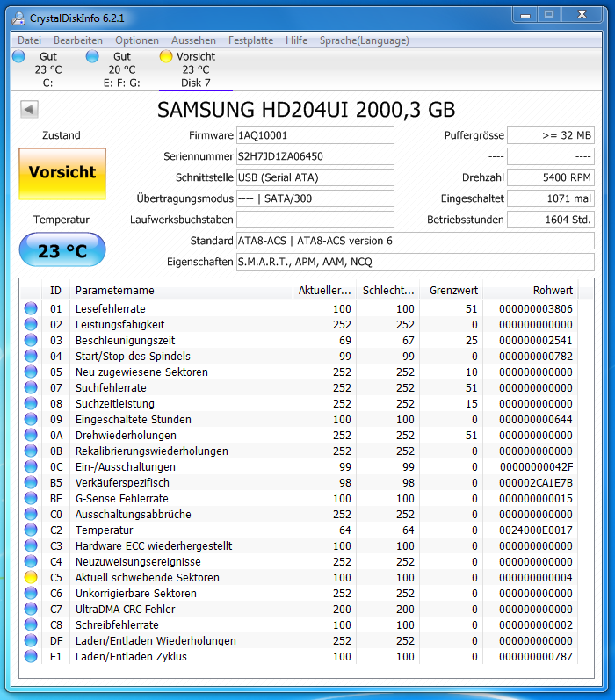Click the status orb of Verkäuferspezifisch row
Image resolution: width=615 pixels, height=700 pixels.
[31, 482]
